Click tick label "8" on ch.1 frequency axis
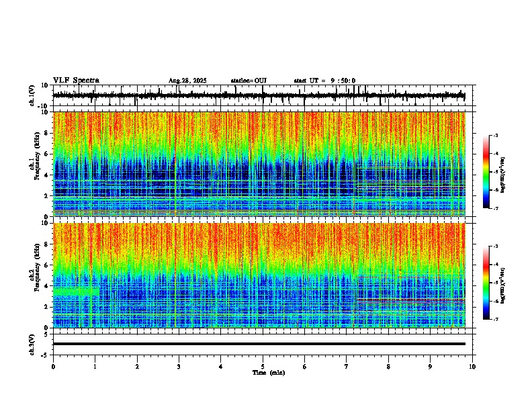The height and width of the screenshot is (411, 532). coord(46,133)
